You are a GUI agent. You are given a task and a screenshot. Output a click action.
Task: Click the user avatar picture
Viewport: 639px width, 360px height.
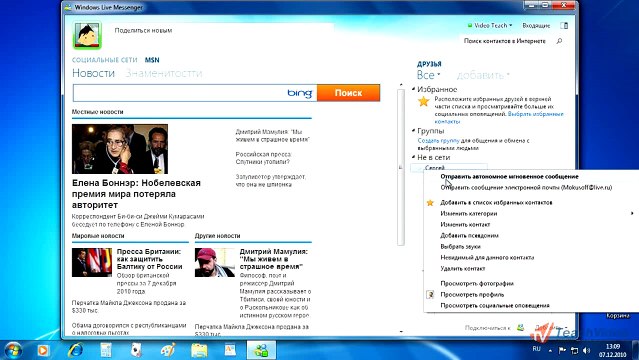click(x=87, y=35)
